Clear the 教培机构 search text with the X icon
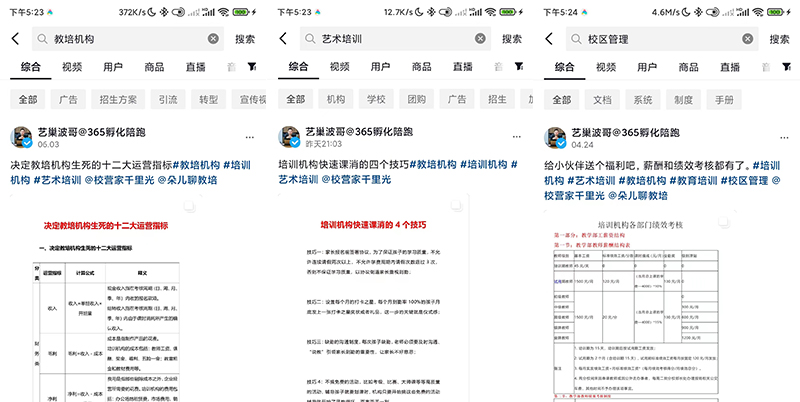Screen dimensions: 800x402 [x=213, y=39]
